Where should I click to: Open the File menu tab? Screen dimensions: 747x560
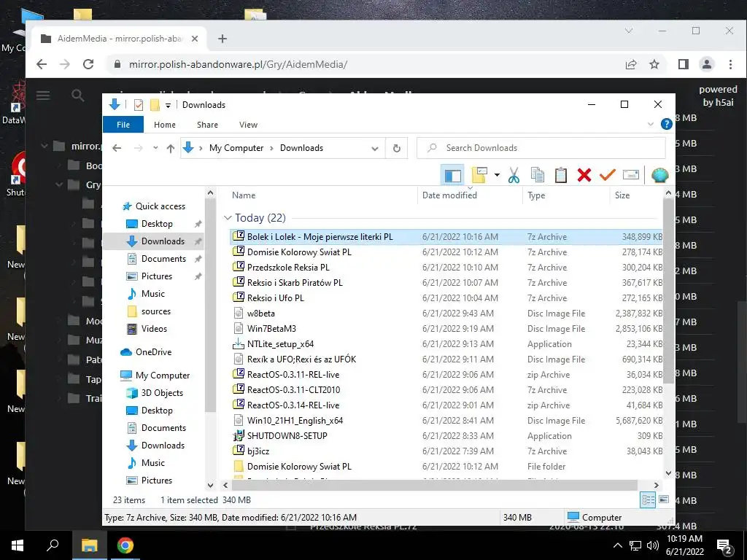pos(123,124)
